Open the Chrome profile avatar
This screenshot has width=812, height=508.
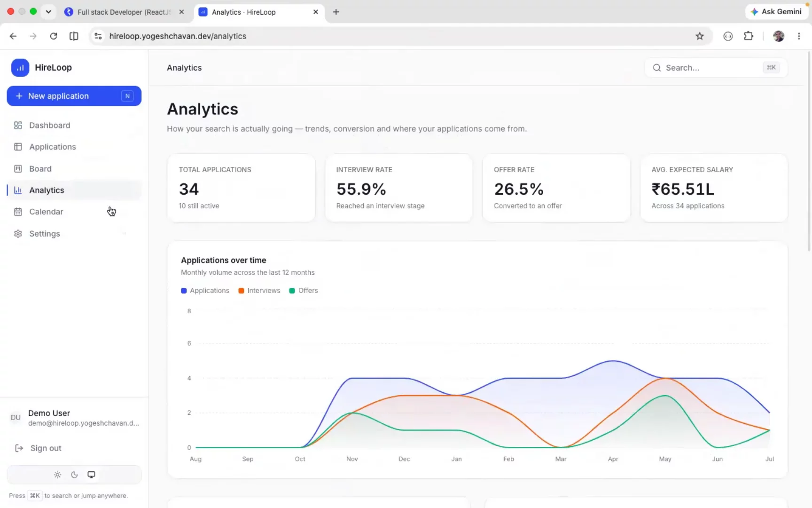779,36
